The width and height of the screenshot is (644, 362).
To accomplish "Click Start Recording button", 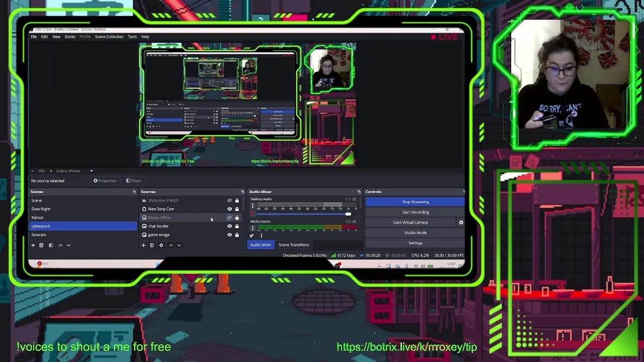I will [x=415, y=212].
